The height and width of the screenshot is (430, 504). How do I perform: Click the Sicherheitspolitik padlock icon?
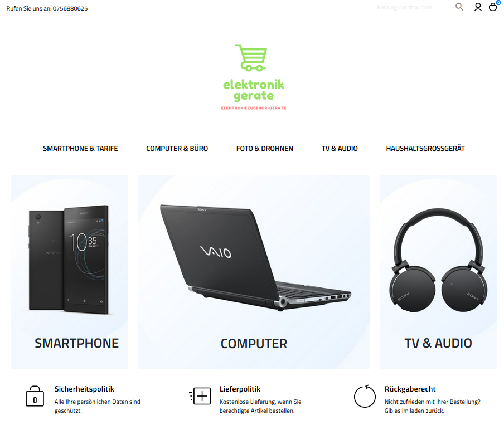tap(35, 396)
